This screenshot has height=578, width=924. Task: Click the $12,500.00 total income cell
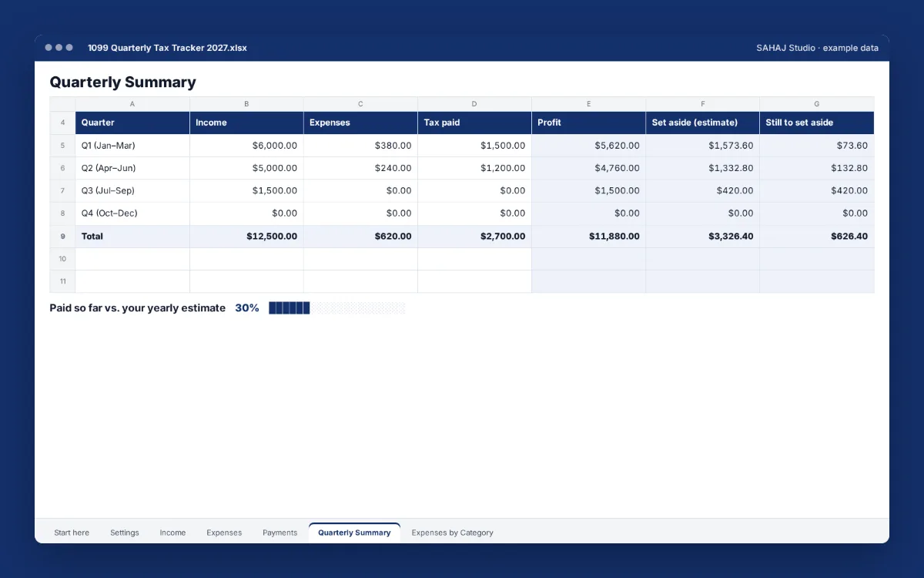click(246, 237)
